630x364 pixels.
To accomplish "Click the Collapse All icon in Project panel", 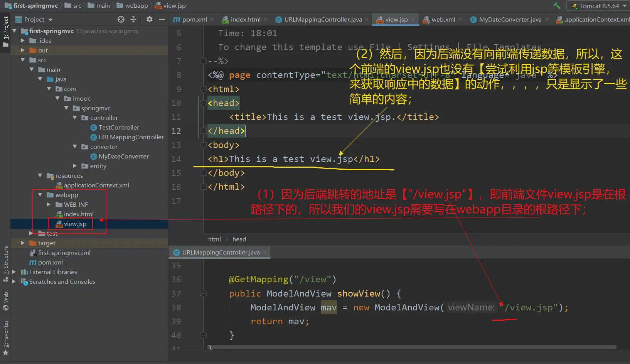I will (x=133, y=19).
